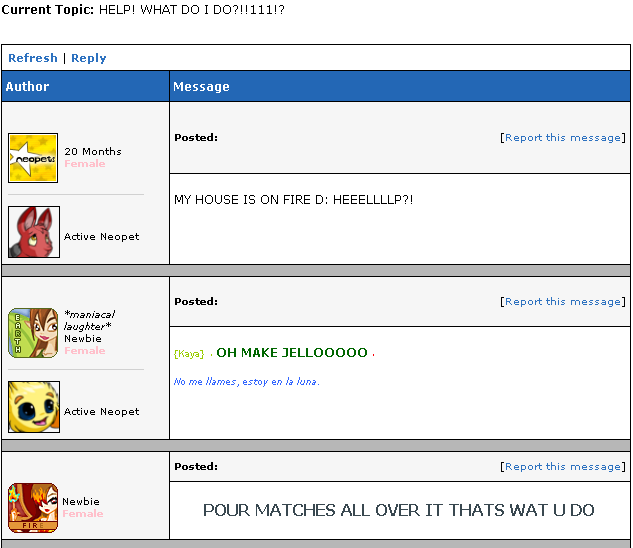Image resolution: width=633 pixels, height=548 pixels.
Task: Click the blue Spanish signature line
Action: pyautogui.click(x=247, y=382)
